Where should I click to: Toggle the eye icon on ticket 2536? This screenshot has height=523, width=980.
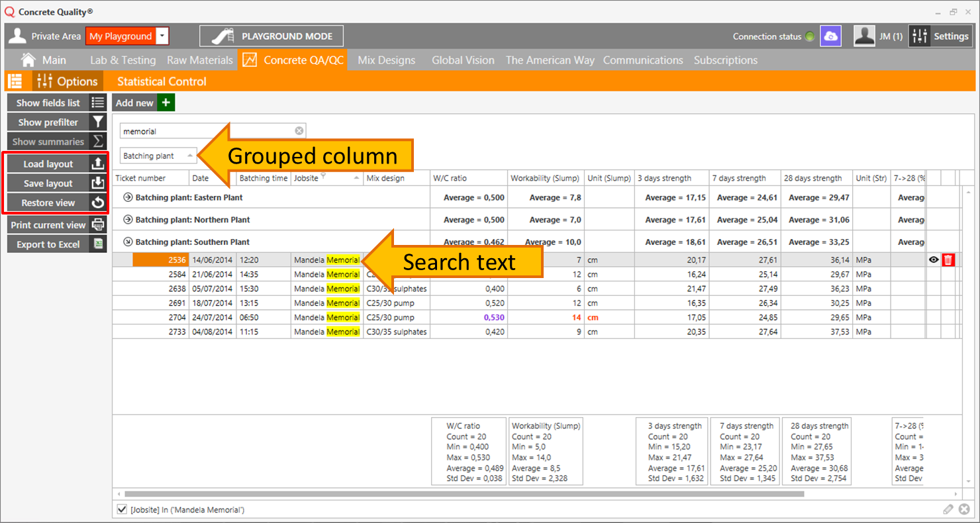click(x=934, y=260)
